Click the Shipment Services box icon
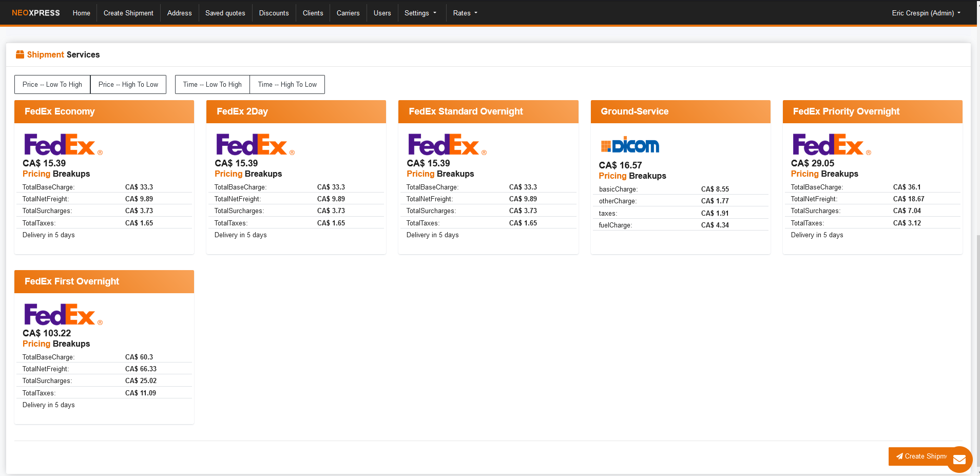The image size is (980, 476). point(20,54)
